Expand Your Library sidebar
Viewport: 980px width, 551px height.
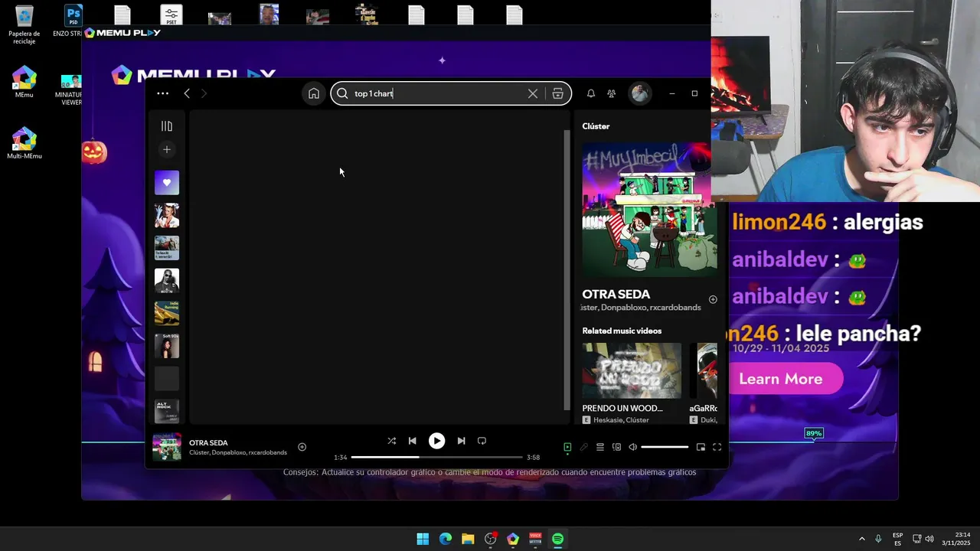167,126
